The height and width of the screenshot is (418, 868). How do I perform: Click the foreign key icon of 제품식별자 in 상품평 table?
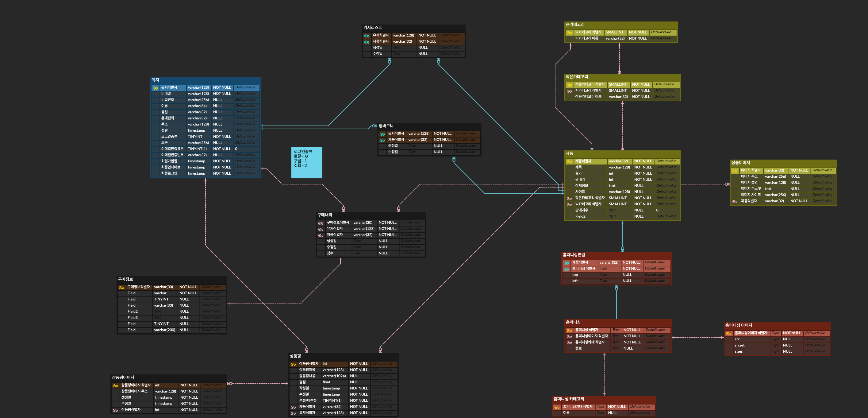(293, 407)
